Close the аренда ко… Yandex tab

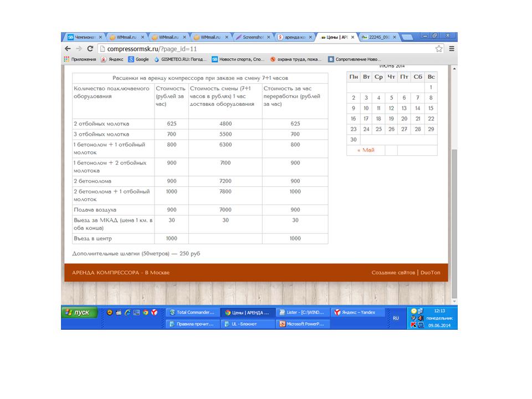click(310, 37)
